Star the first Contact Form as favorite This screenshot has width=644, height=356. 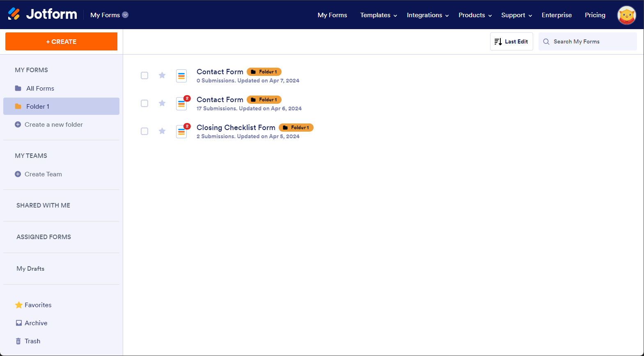[x=162, y=75]
